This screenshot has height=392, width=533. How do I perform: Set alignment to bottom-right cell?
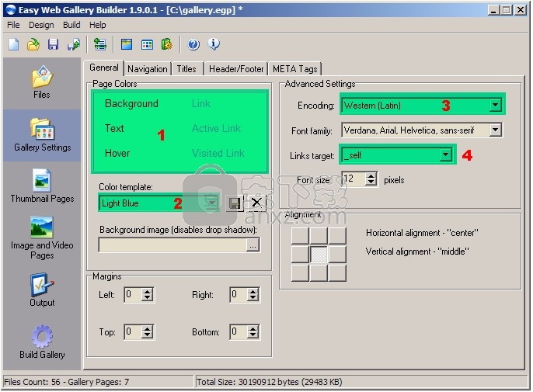tap(337, 272)
